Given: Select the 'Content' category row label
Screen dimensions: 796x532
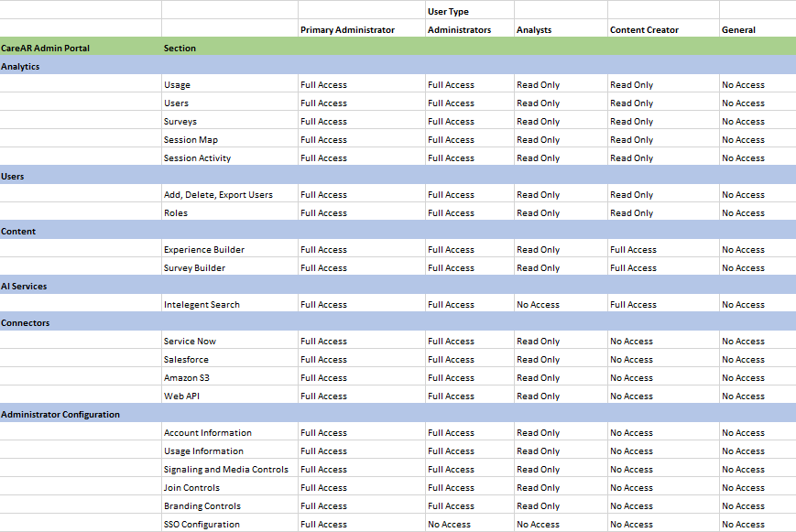Looking at the screenshot, I should click(18, 232).
